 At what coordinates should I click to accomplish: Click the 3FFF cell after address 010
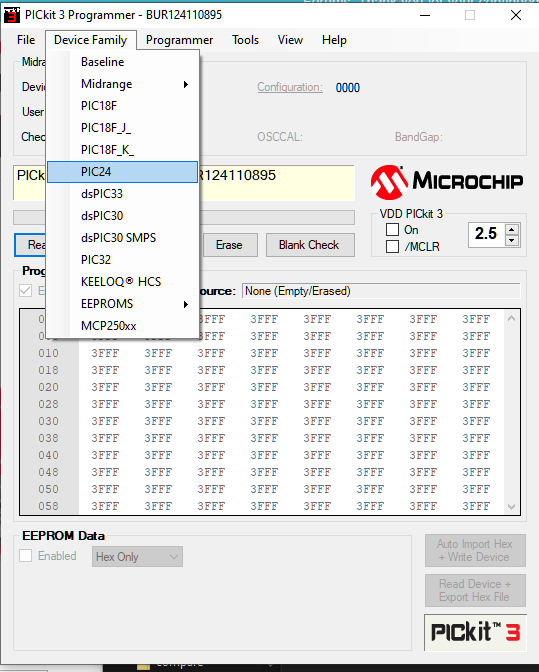point(105,353)
